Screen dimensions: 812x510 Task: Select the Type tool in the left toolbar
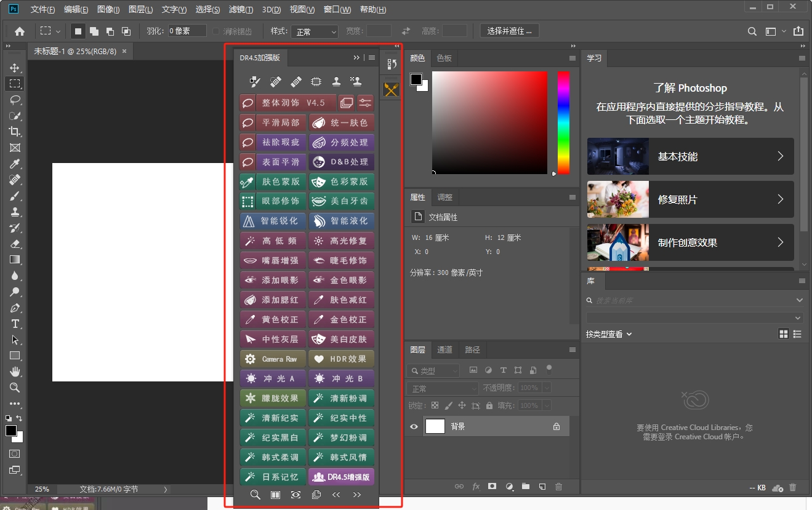(14, 324)
